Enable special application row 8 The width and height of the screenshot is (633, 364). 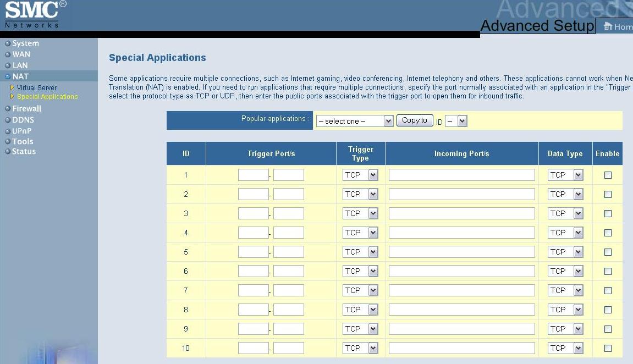[x=608, y=310]
